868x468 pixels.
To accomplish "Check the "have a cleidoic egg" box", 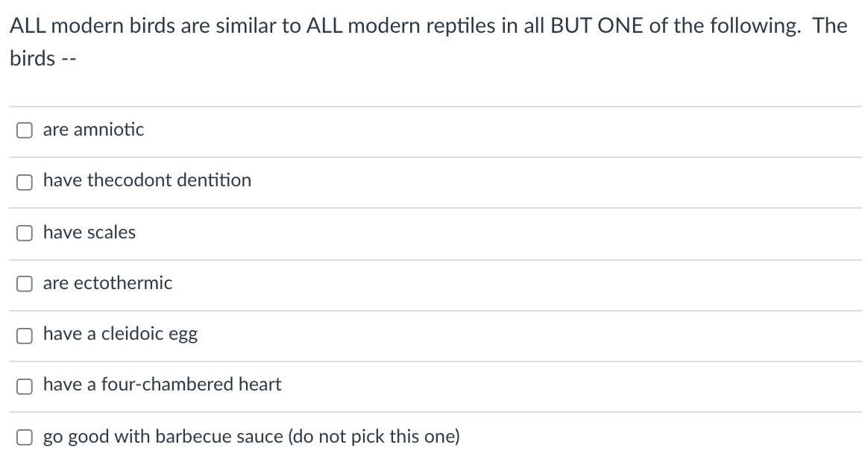I will click(24, 334).
